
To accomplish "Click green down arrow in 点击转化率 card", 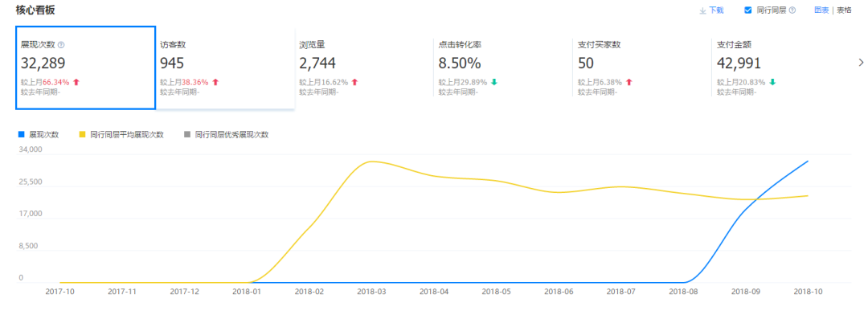I will point(493,82).
